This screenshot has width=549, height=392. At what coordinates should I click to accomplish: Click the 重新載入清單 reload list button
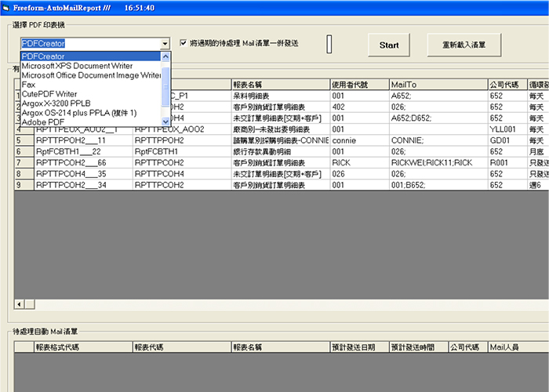pyautogui.click(x=464, y=45)
